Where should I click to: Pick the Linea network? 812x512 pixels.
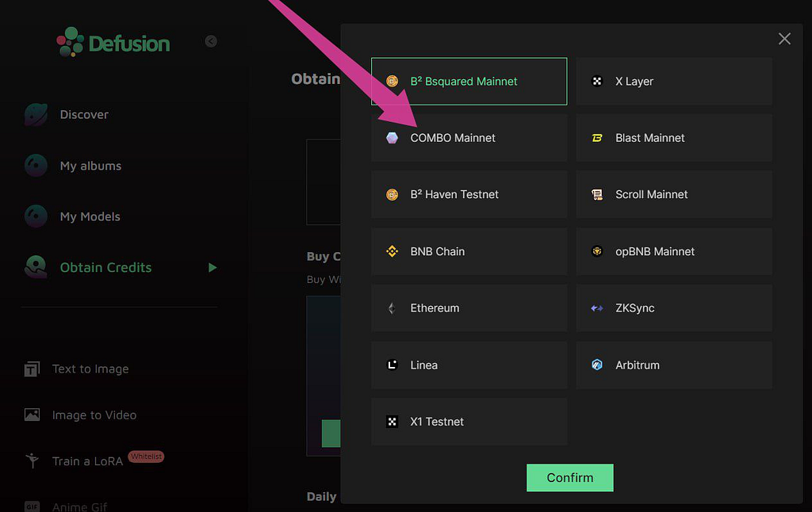point(469,365)
